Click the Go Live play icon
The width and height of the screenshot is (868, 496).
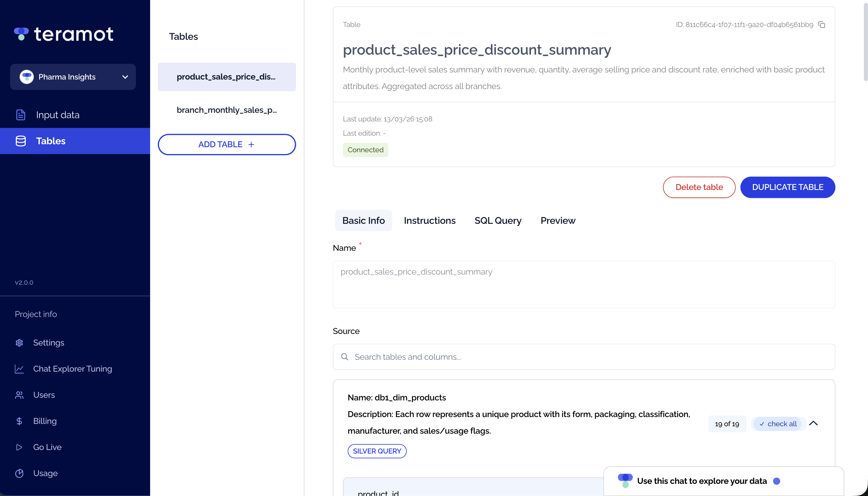coord(19,447)
